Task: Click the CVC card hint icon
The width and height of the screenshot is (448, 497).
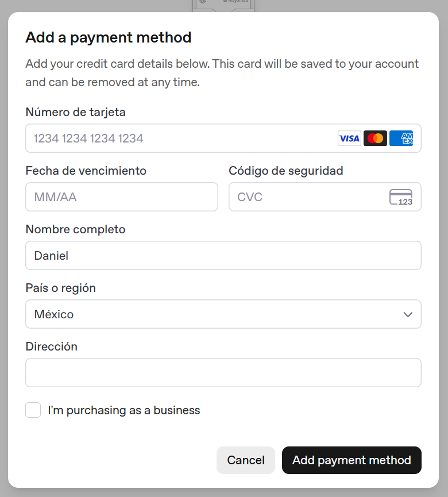Action: [x=401, y=197]
